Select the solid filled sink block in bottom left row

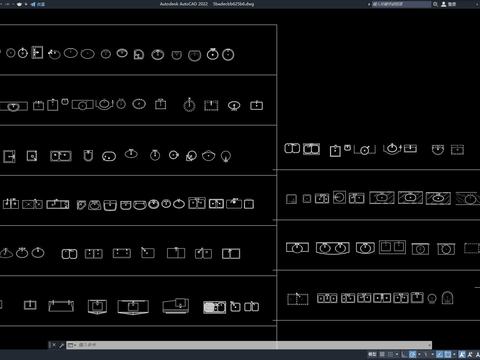coord(214,307)
